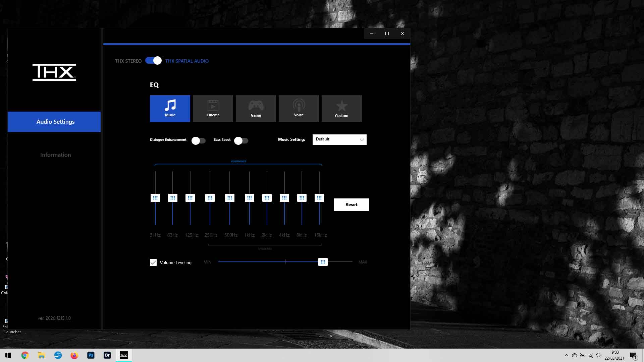Click the Volume Leveling slider handle
Screen dimensions: 644x362
[x=323, y=262]
